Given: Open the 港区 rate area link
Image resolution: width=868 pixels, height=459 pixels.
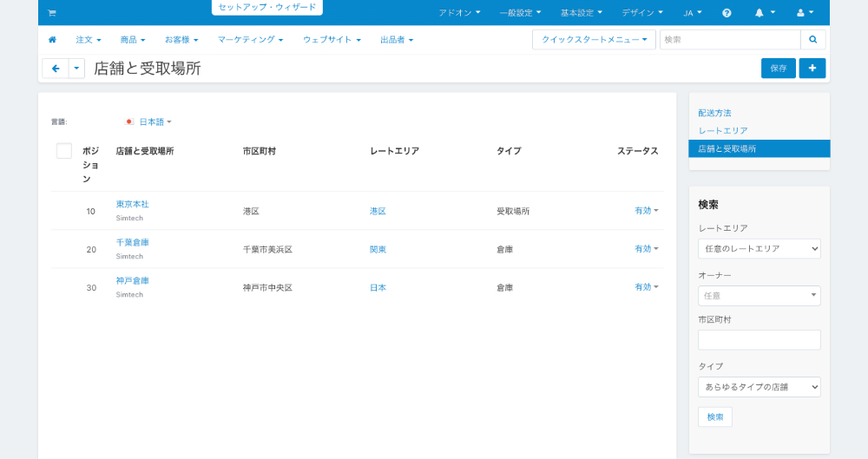Looking at the screenshot, I should [x=378, y=211].
